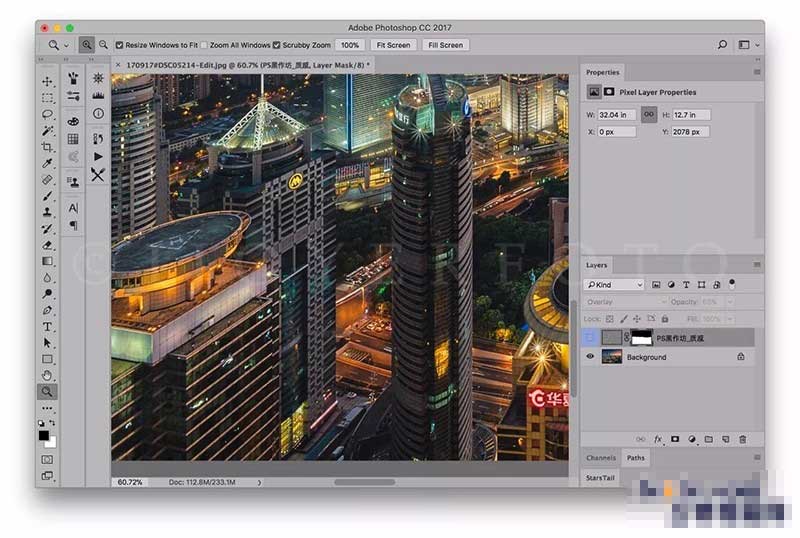800x538 pixels.
Task: Uncheck Resize Windows to Fit
Action: coord(119,45)
